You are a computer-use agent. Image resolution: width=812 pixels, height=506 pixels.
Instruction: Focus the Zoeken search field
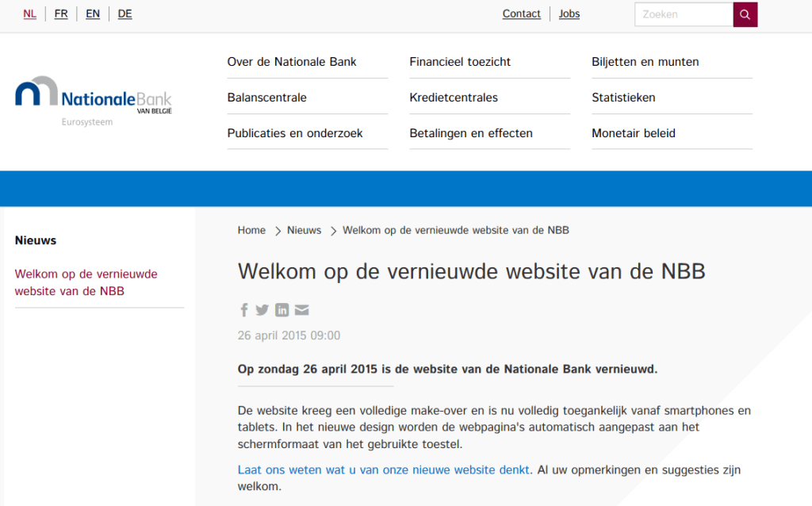pyautogui.click(x=684, y=14)
